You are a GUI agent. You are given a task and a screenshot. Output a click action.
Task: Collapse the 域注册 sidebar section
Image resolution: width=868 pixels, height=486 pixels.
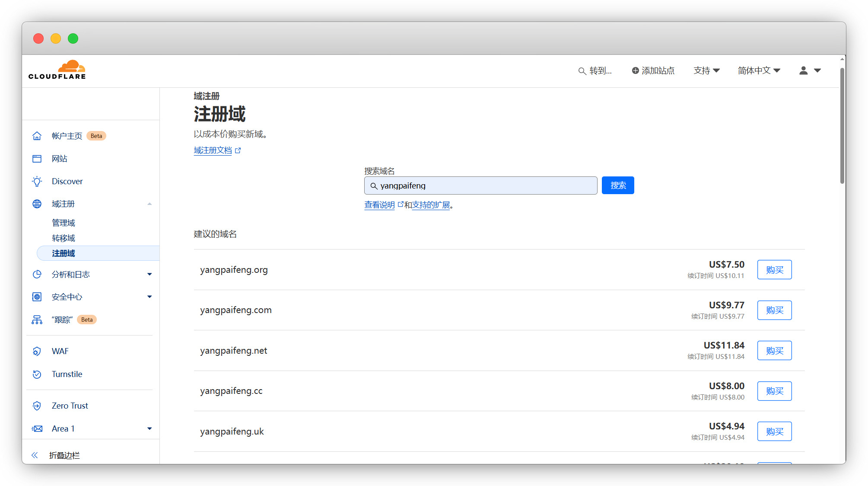click(x=149, y=204)
